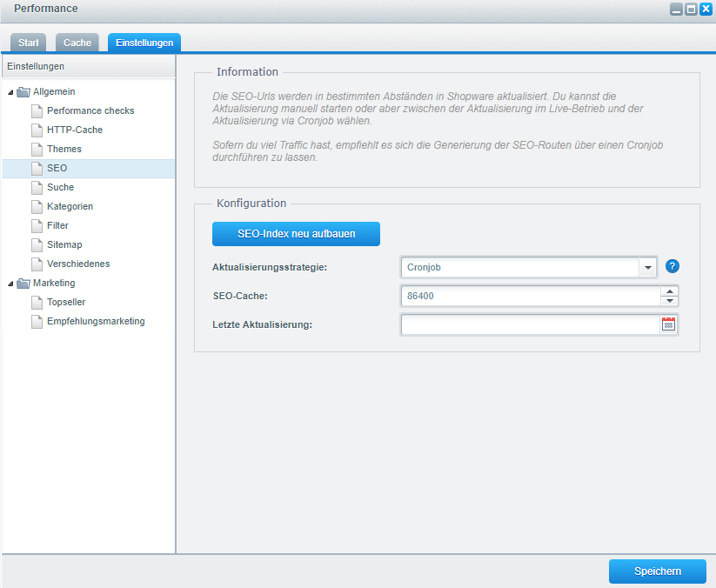Click the page icon next to HTTP-Cache
Viewport: 716px width, 588px height.
[x=37, y=130]
